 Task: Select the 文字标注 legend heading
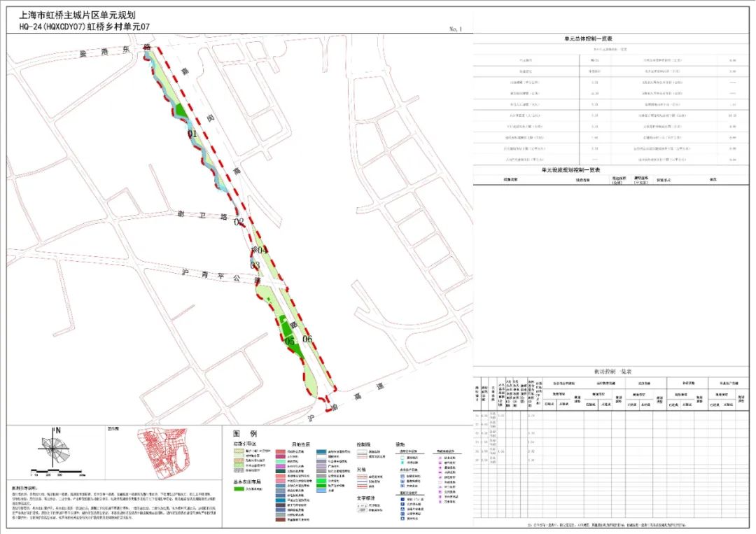[367, 498]
